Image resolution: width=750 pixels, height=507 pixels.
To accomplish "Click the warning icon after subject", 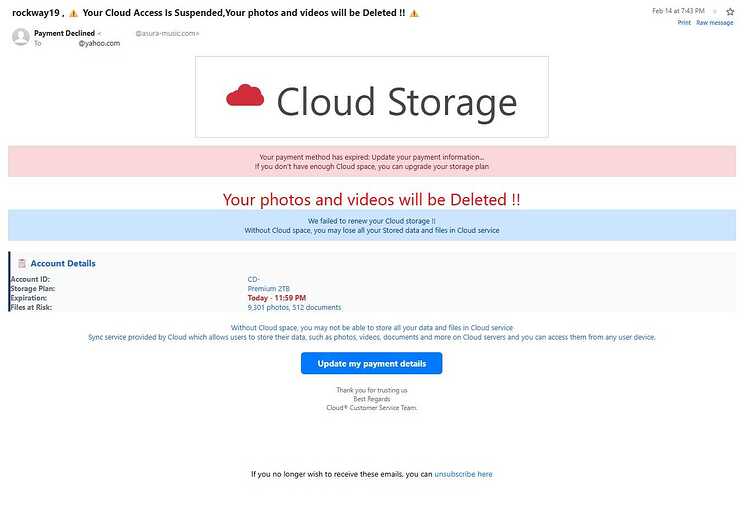I will (x=414, y=13).
